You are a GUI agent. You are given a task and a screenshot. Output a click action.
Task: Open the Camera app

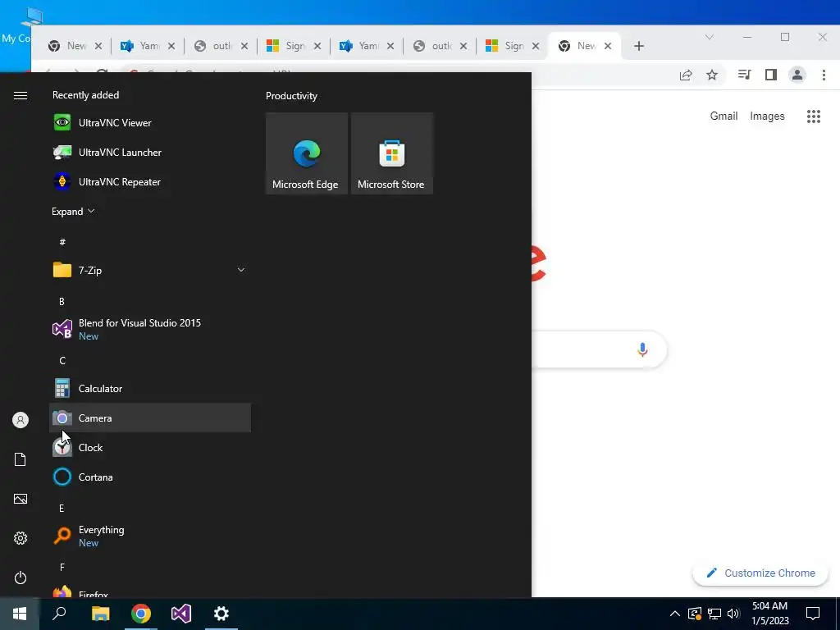coord(150,418)
